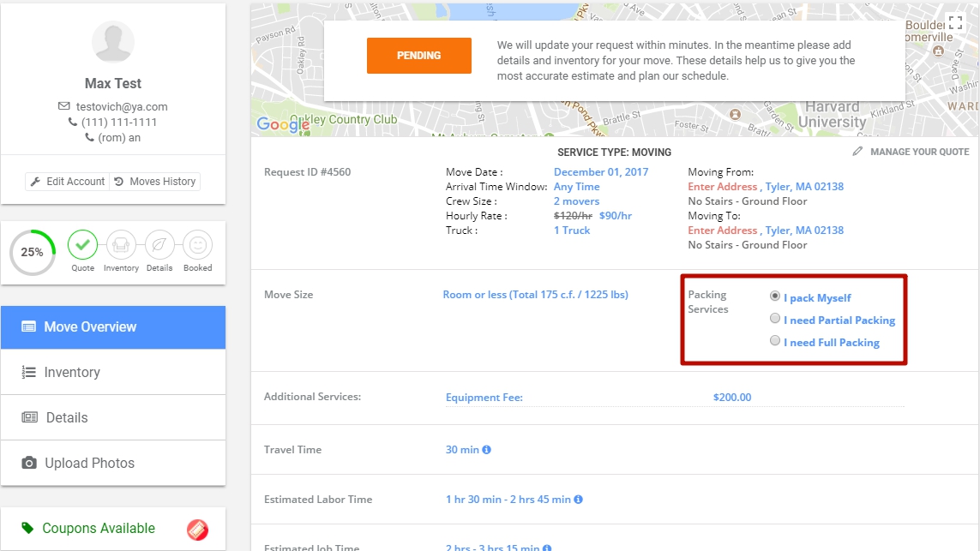Screen dimensions: 980x551
Task: Open Moves History
Action: point(155,181)
